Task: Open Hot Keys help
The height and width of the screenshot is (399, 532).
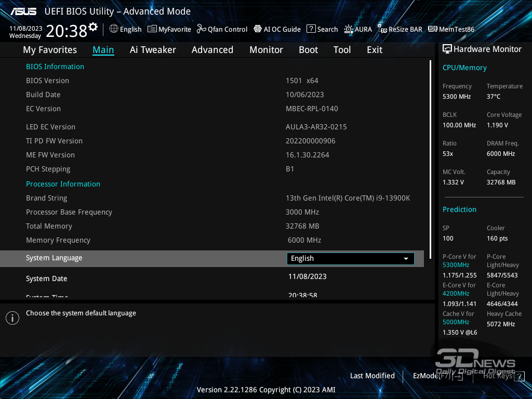Action: (503, 376)
